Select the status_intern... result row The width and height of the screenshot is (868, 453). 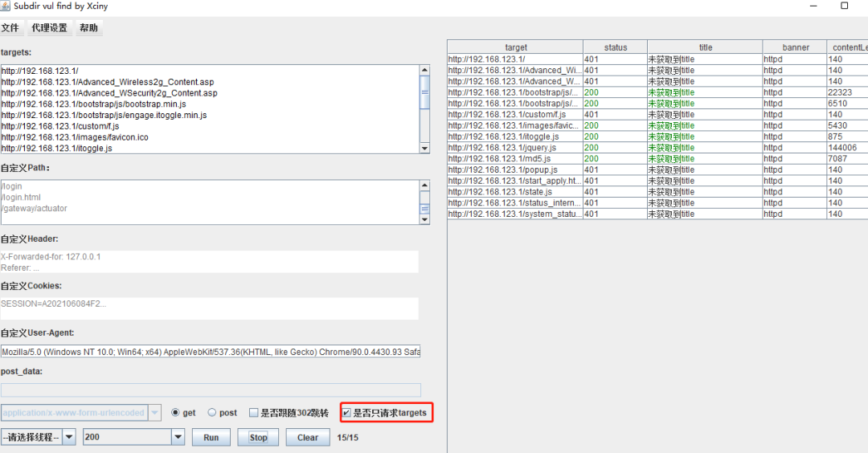(657, 203)
